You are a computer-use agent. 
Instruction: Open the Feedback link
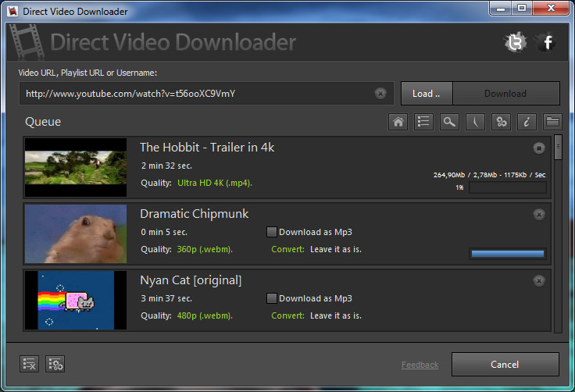point(420,365)
